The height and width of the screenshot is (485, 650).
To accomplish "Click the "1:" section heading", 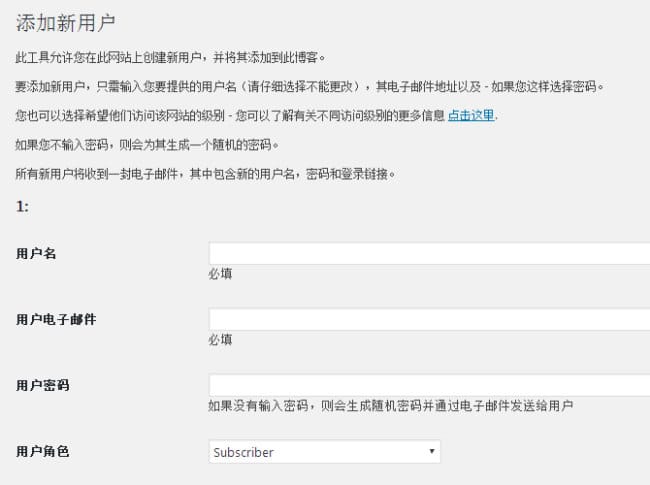I will [x=22, y=206].
